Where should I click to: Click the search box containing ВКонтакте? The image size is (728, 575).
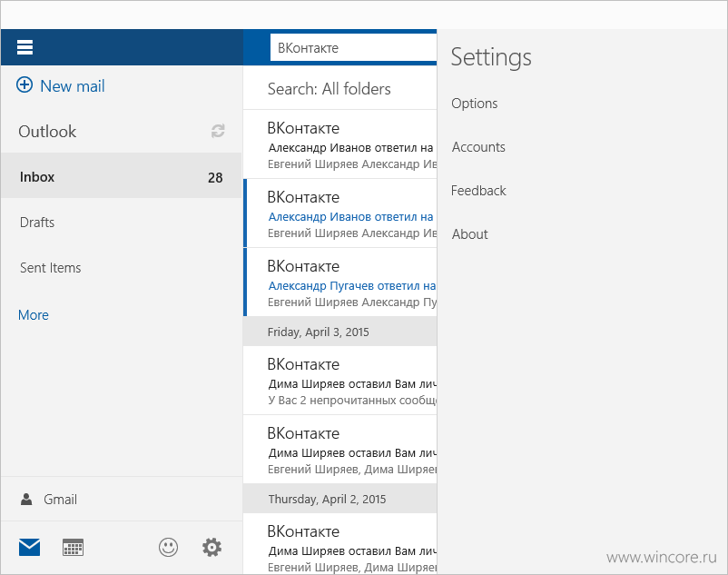click(353, 48)
